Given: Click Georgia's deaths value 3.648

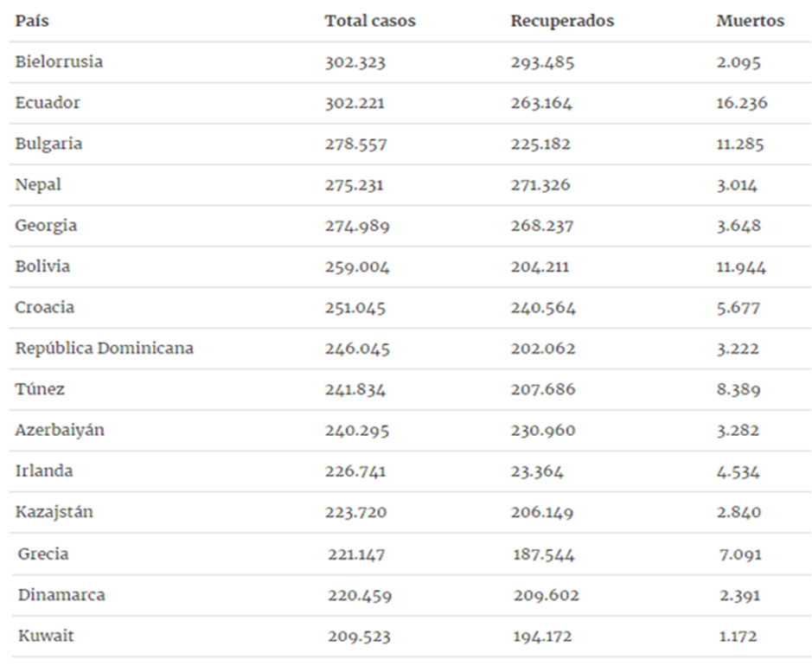Looking at the screenshot, I should click(x=739, y=226).
